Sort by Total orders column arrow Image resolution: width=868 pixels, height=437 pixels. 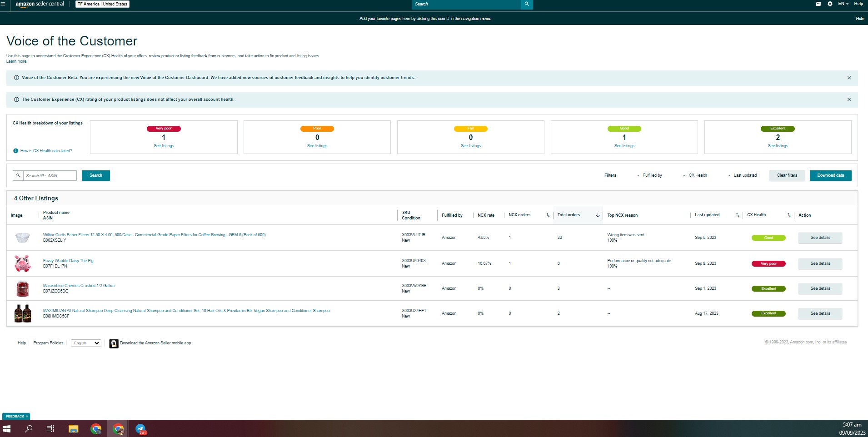pyautogui.click(x=598, y=215)
